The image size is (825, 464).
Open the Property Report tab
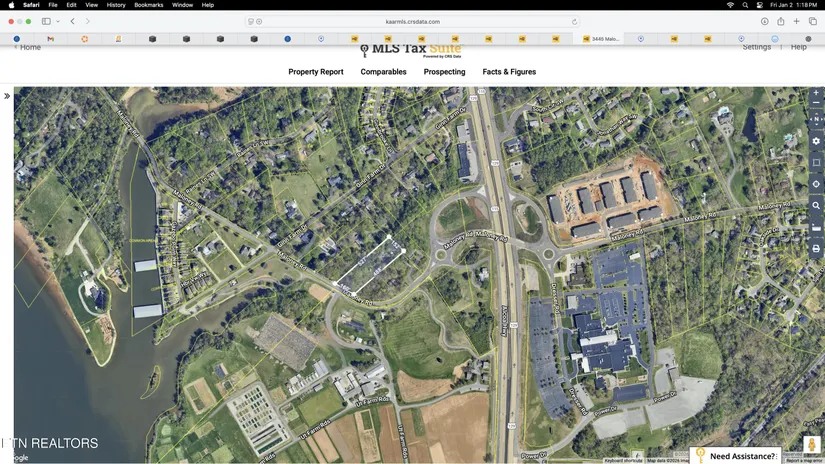click(x=316, y=72)
